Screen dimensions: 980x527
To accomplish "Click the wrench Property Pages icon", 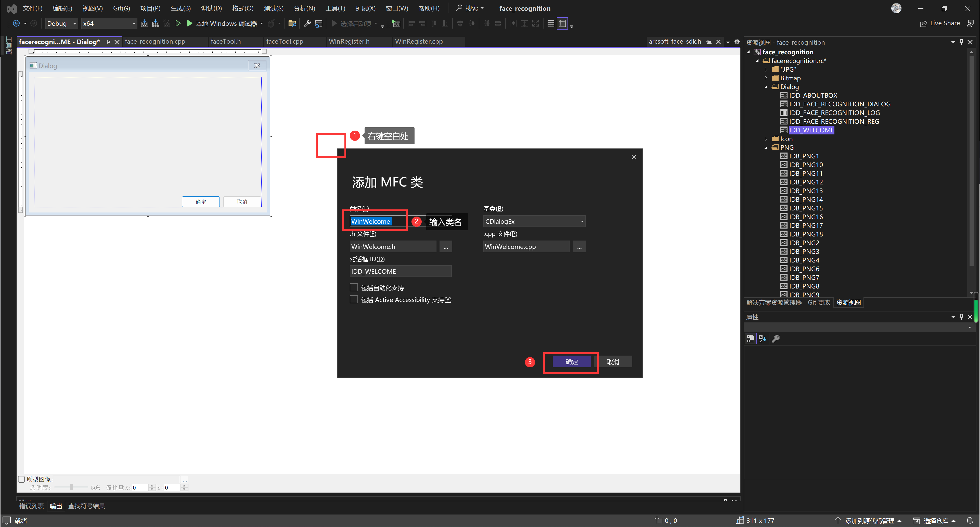I will [776, 338].
